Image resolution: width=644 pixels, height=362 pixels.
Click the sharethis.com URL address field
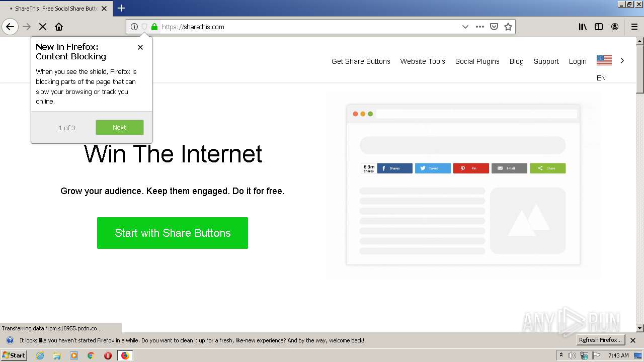click(x=309, y=27)
